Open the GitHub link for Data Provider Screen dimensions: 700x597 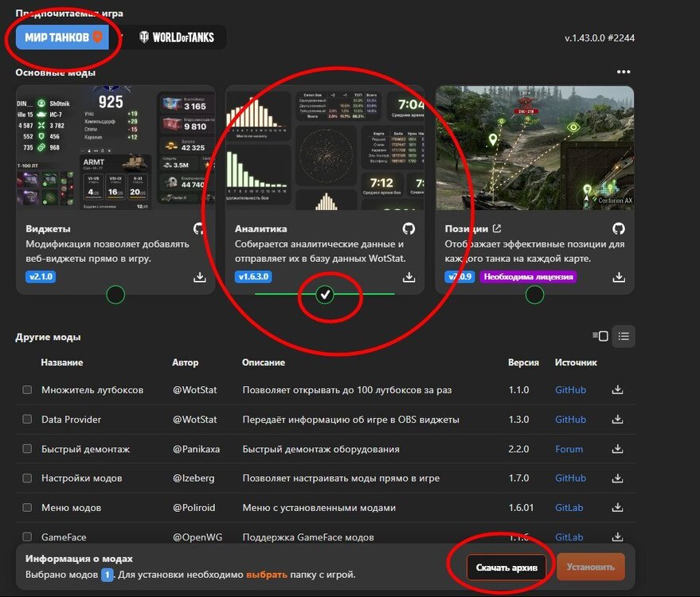(x=570, y=419)
